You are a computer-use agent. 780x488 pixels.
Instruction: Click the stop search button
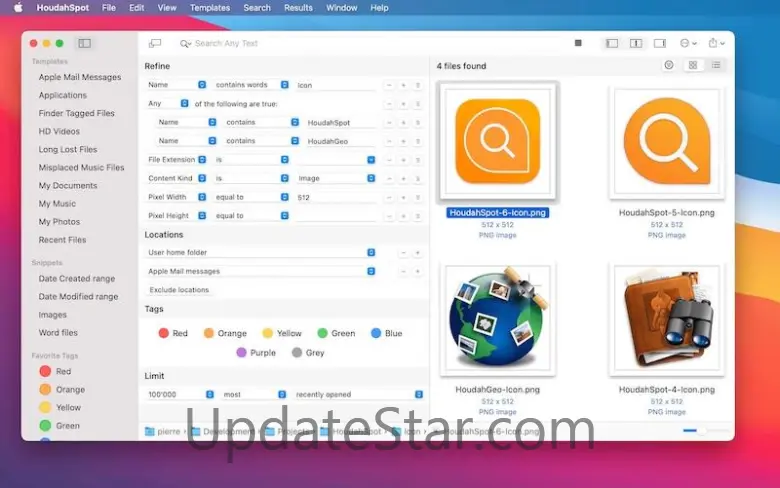click(578, 43)
